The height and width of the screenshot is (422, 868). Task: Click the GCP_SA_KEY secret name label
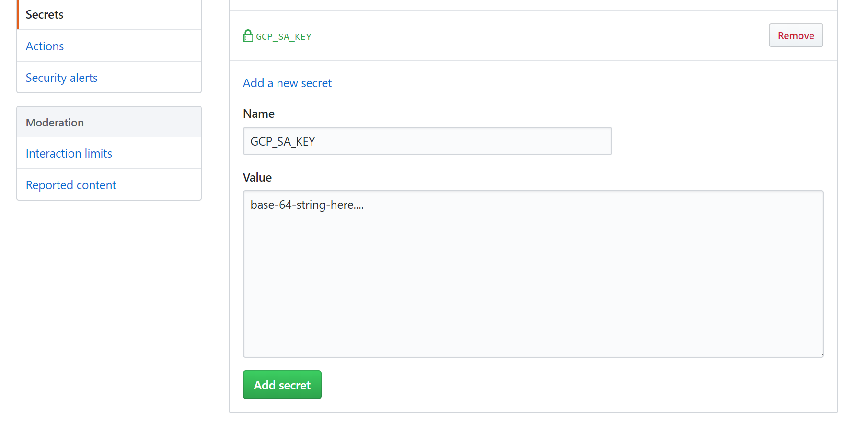point(284,36)
